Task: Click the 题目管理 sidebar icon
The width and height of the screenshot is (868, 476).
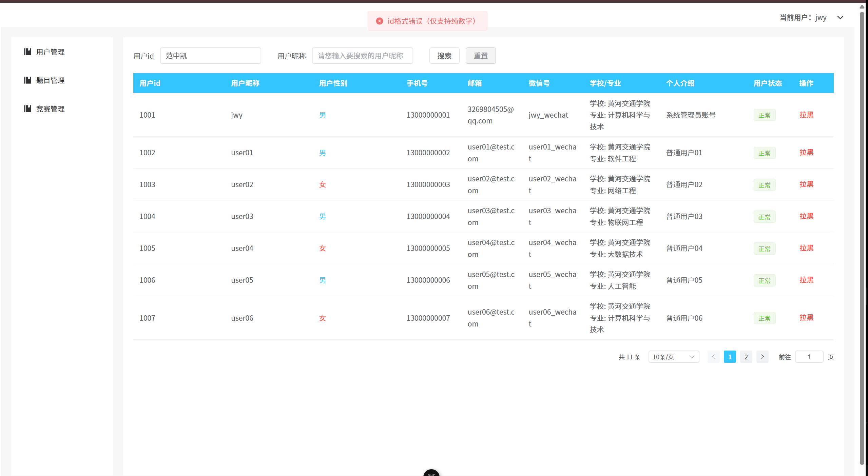Action: point(27,80)
